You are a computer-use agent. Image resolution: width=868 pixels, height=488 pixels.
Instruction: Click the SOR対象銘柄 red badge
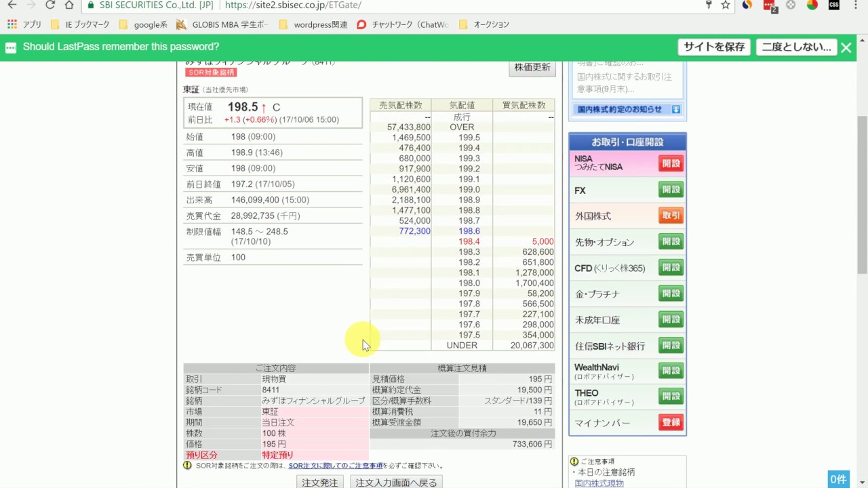coord(211,72)
